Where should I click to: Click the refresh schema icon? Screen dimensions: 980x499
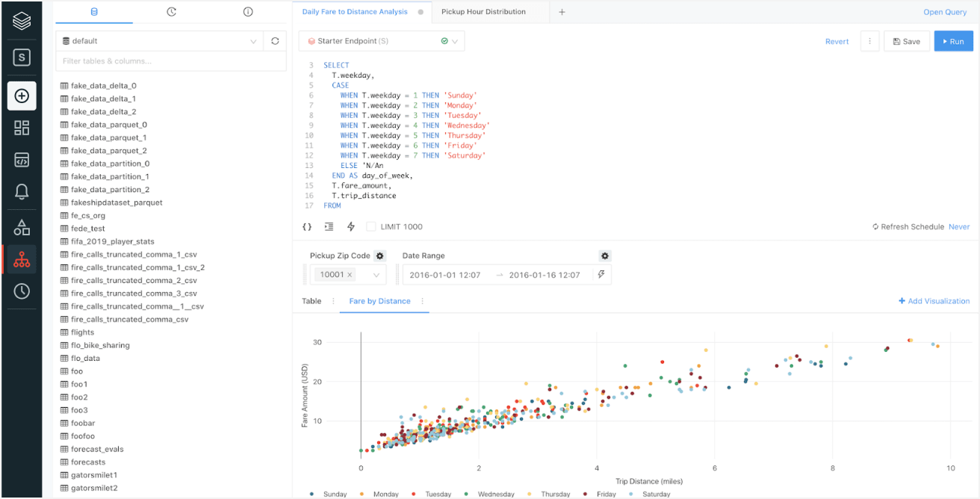pos(275,41)
